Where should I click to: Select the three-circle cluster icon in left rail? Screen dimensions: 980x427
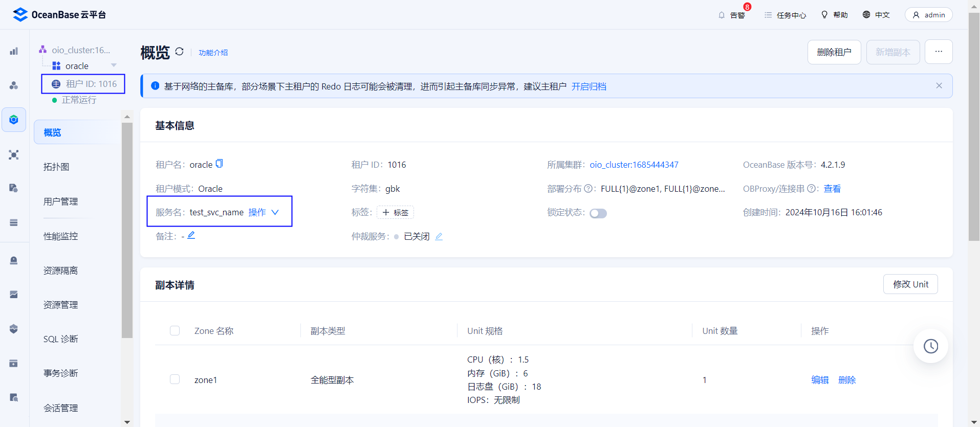coord(14,85)
